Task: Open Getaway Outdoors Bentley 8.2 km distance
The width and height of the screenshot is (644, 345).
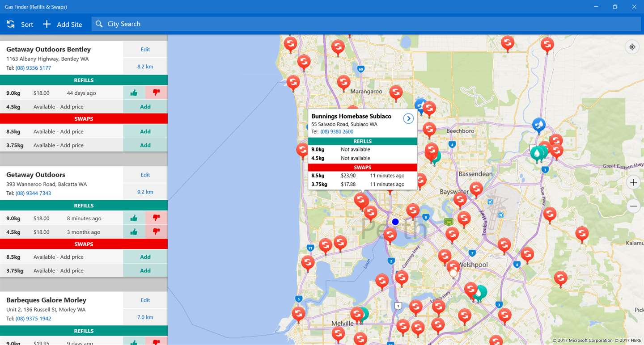Action: click(145, 67)
